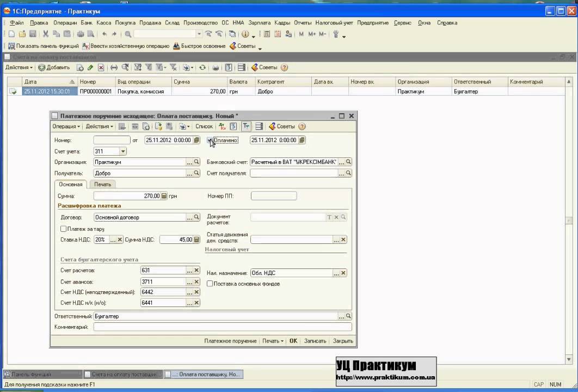Click the Info icon in main toolbar

[245, 34]
